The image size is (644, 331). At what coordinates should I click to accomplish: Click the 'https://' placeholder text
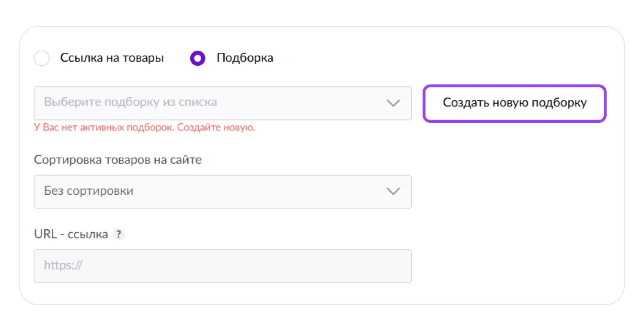point(63,265)
